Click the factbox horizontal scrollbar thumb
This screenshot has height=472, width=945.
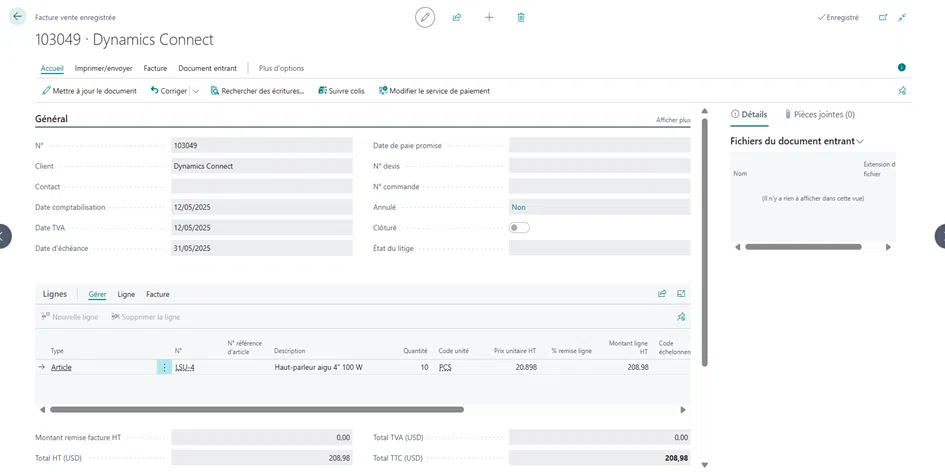[803, 247]
